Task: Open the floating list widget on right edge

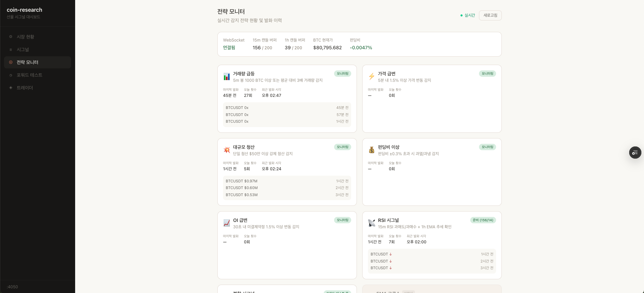Action: click(635, 153)
